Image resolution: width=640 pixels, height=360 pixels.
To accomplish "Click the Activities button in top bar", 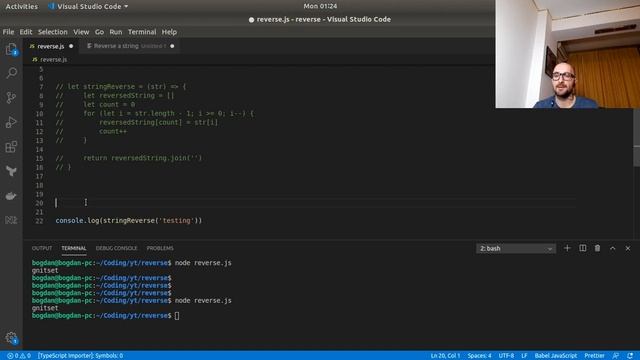I will tap(22, 7).
